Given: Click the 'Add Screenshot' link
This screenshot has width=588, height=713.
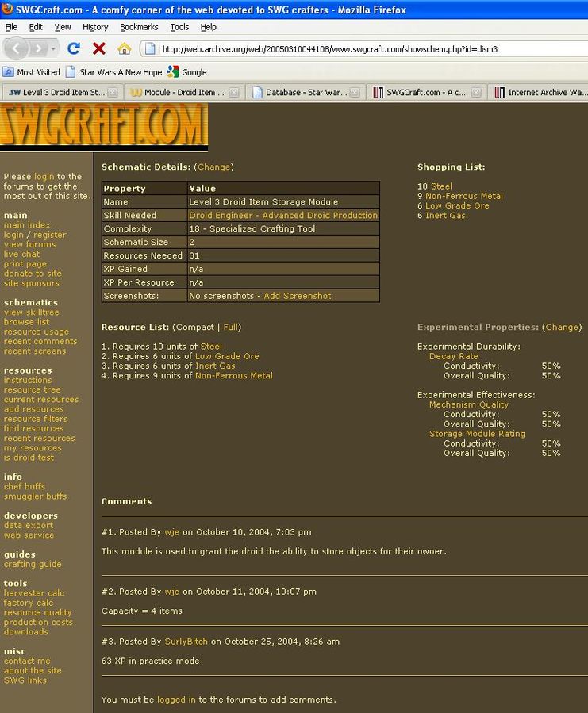Looking at the screenshot, I should click(298, 296).
